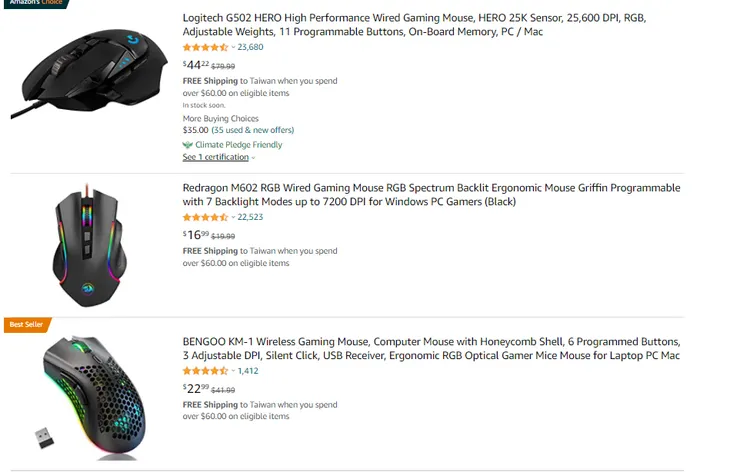View the 1,412 reviews for BENGOO KM-1
This screenshot has width=740, height=472.
tap(248, 371)
